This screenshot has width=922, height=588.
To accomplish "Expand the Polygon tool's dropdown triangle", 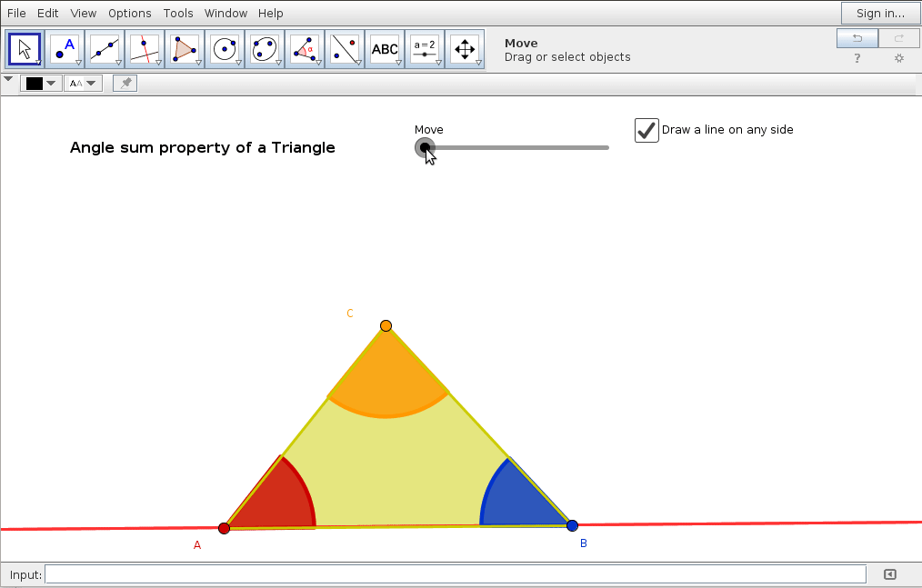I will [198, 63].
